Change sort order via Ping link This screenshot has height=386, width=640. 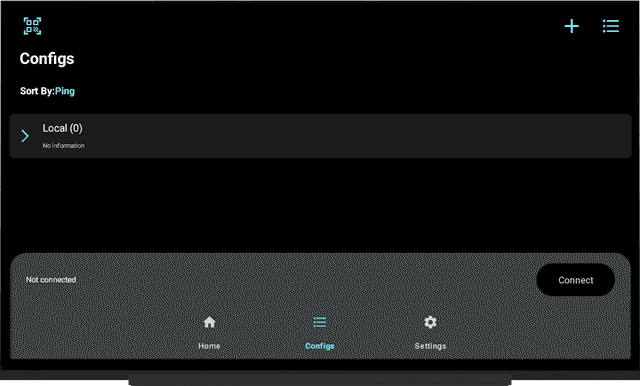click(65, 91)
